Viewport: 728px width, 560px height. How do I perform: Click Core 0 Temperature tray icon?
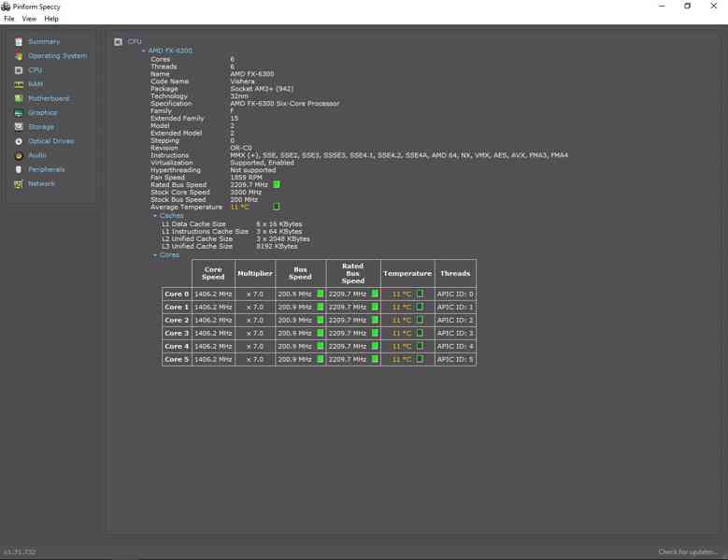[420, 294]
